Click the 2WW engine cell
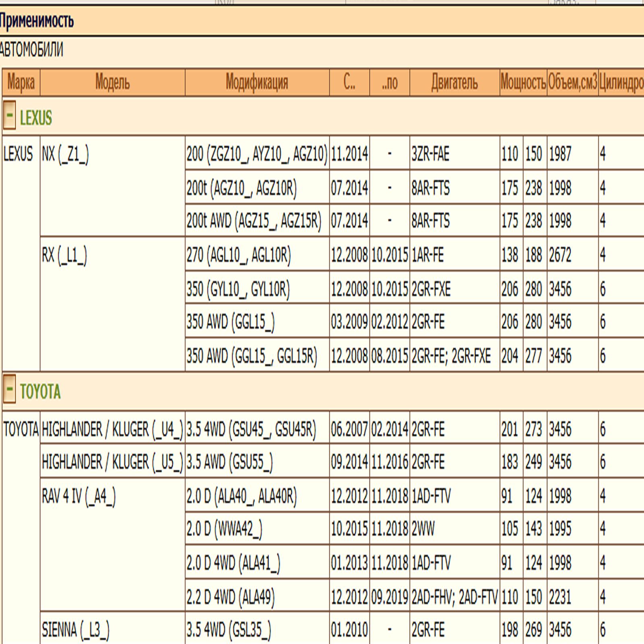The image size is (644, 644). pos(423,529)
